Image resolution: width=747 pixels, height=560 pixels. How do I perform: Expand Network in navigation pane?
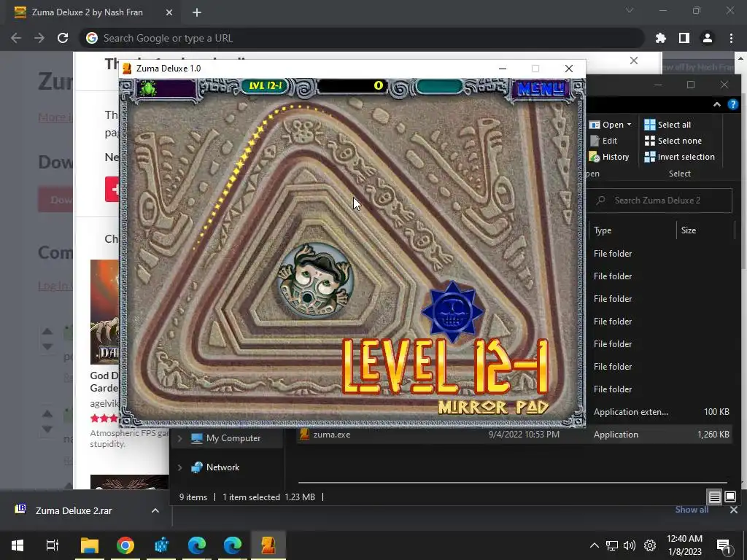coord(180,467)
